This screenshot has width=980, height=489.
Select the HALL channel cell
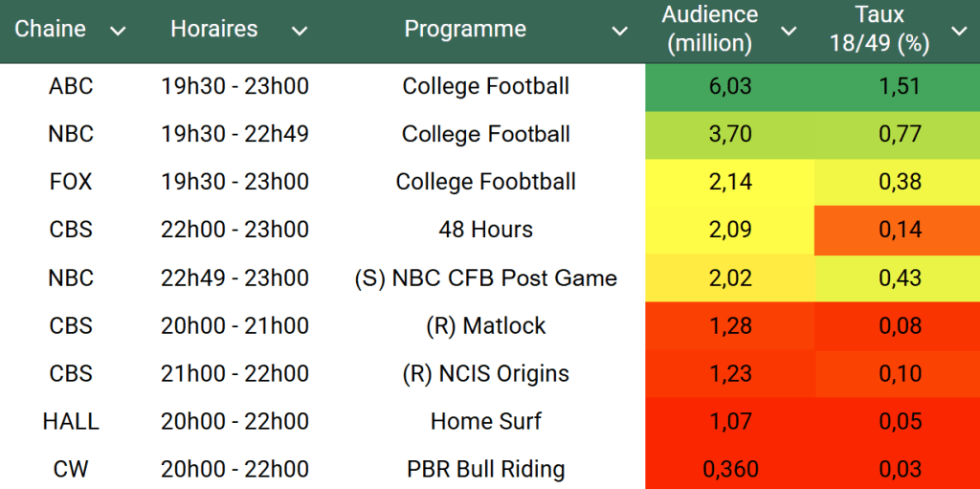[x=71, y=421]
